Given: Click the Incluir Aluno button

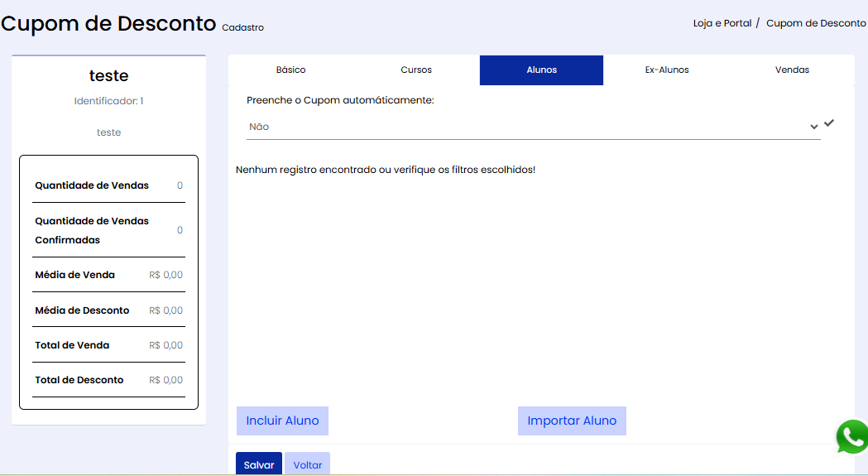Looking at the screenshot, I should pos(282,421).
